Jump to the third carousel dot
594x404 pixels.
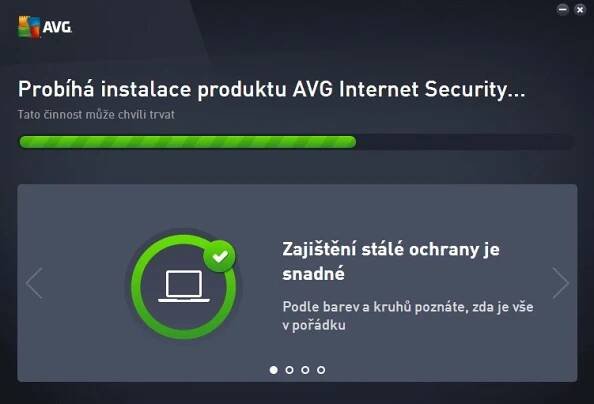point(305,370)
